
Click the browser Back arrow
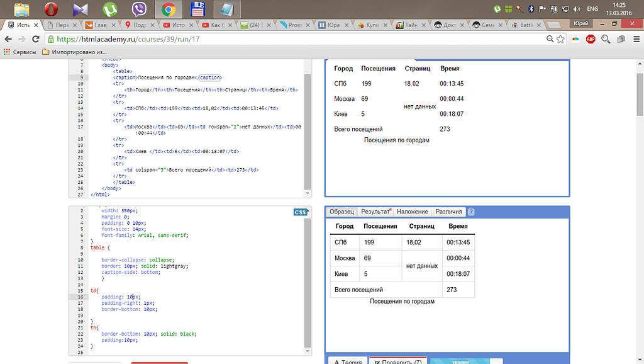(8, 39)
